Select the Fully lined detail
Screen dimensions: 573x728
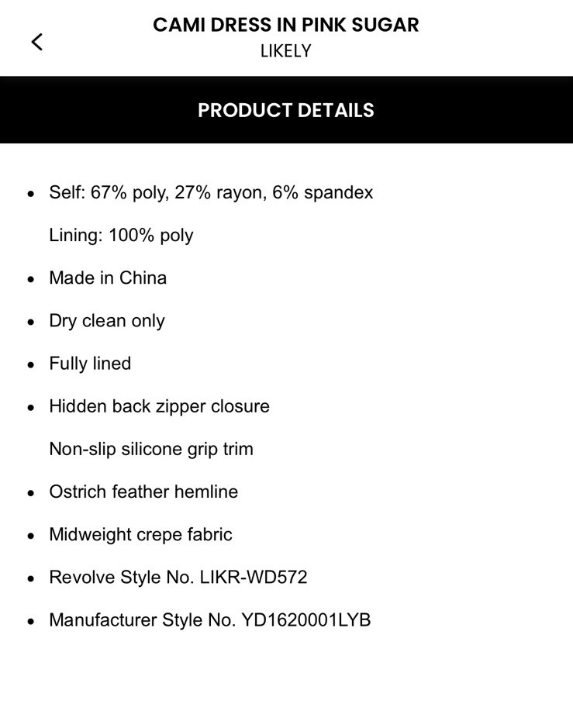tap(90, 364)
